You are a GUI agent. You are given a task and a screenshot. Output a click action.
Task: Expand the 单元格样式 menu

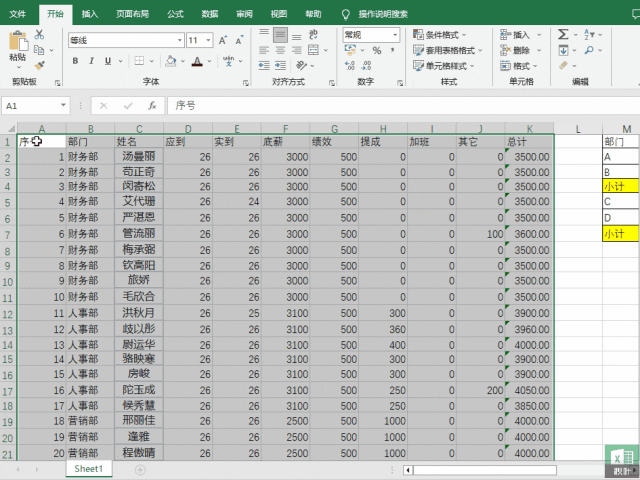pyautogui.click(x=472, y=66)
